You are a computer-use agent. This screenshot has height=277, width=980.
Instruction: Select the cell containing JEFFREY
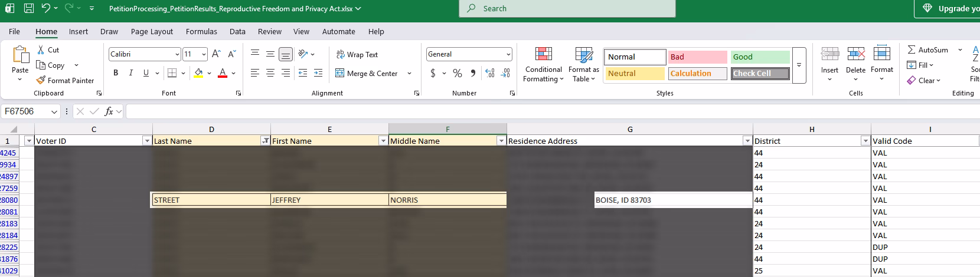[329, 200]
